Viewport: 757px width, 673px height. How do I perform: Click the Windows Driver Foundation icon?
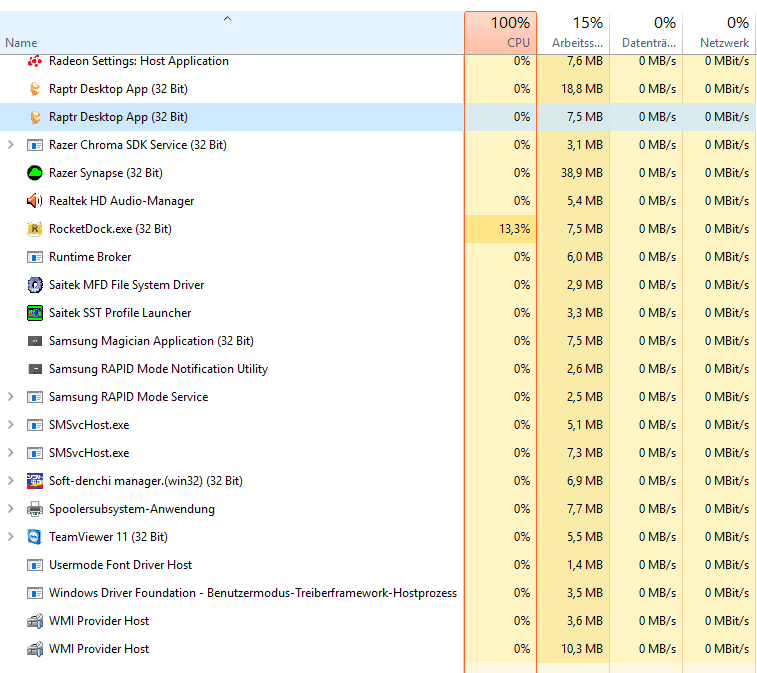[35, 593]
